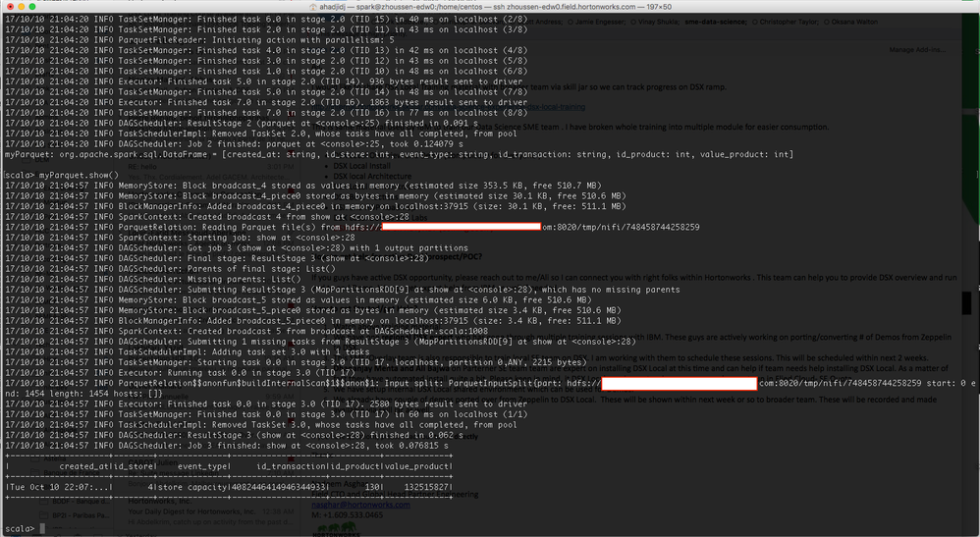This screenshot has height=537, width=980.
Task: Click the 'created_at' table column header
Action: [83, 466]
